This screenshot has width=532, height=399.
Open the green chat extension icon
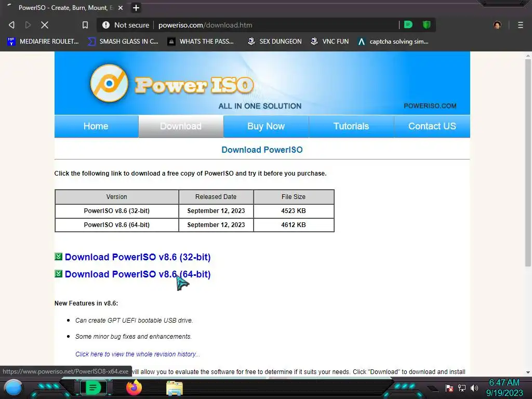pyautogui.click(x=408, y=24)
